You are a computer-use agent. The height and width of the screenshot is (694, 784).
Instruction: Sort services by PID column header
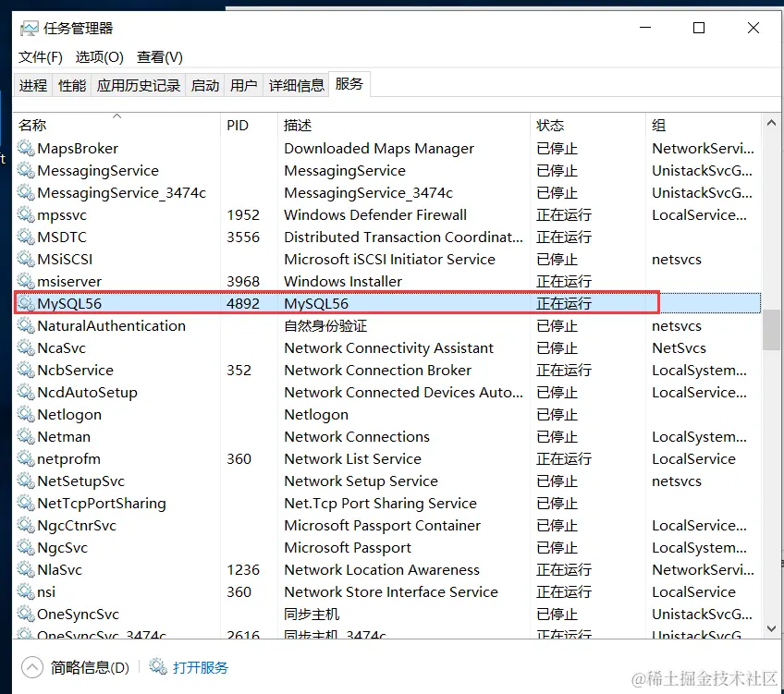[249, 125]
